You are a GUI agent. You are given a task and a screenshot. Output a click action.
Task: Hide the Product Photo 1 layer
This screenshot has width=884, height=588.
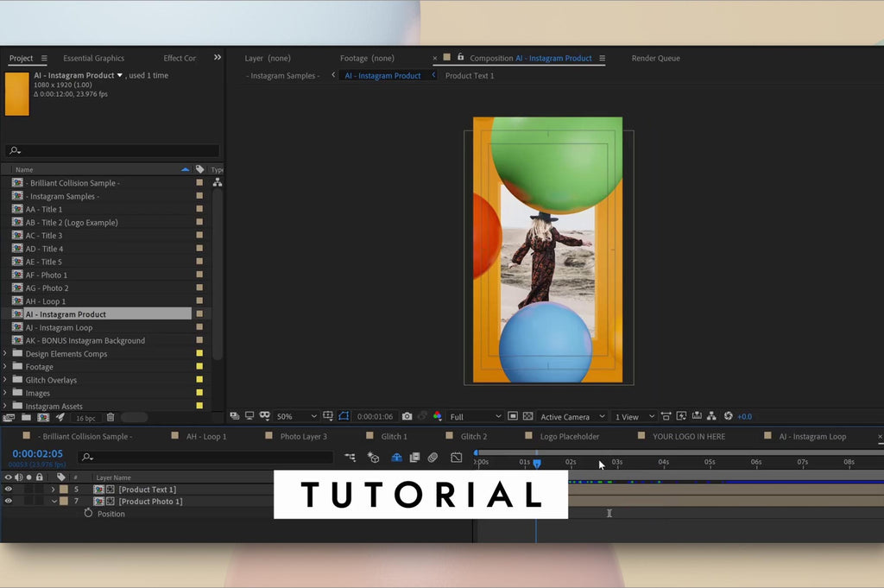[9, 502]
